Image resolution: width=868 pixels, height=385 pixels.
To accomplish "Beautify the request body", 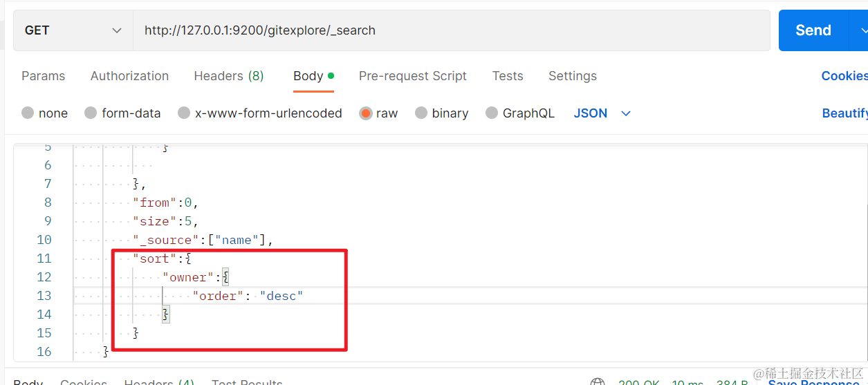I will coord(844,113).
